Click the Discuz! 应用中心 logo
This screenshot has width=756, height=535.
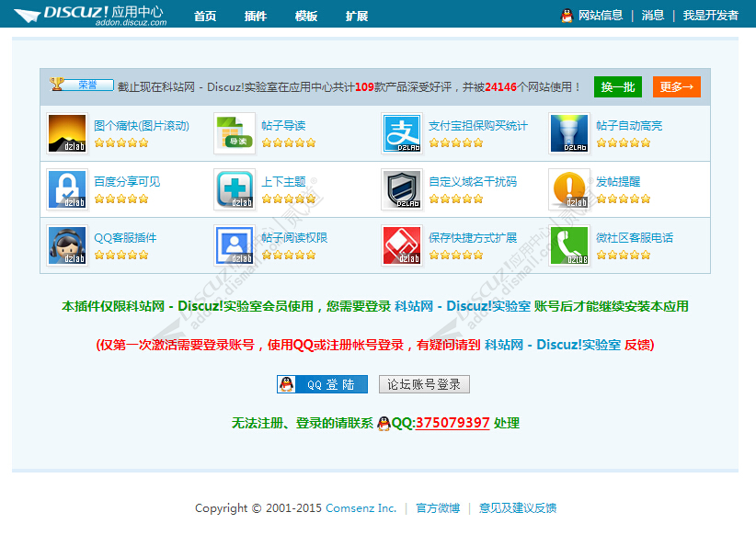90,15
